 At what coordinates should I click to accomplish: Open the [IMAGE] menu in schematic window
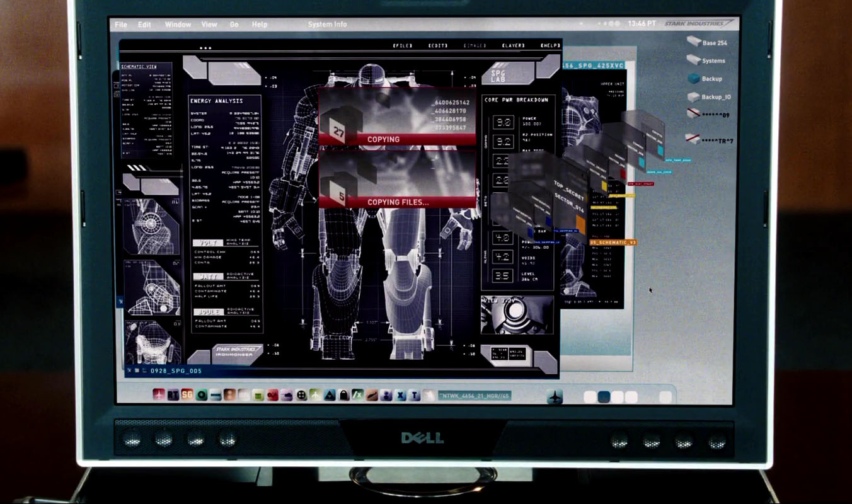(x=475, y=46)
